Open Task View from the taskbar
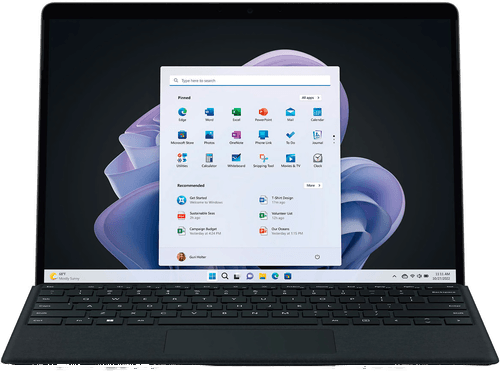 pyautogui.click(x=237, y=276)
